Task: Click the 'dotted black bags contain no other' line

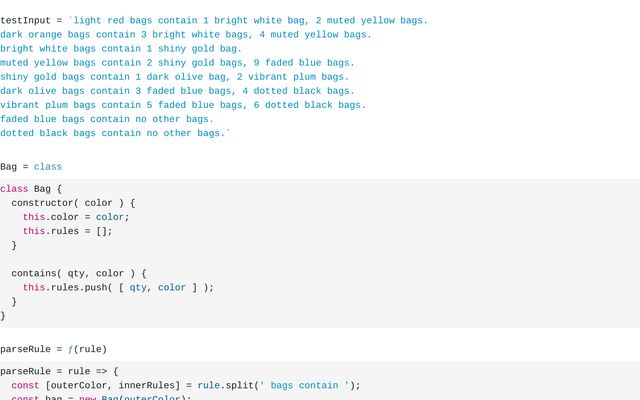Action: point(116,133)
